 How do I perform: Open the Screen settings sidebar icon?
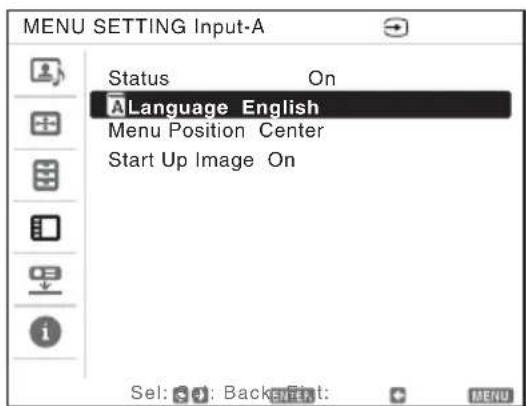(x=46, y=123)
